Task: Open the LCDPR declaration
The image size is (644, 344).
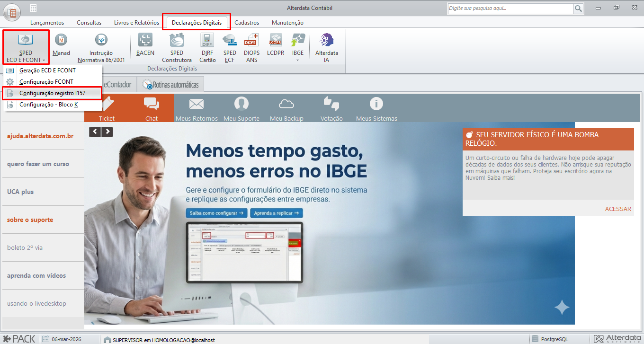Action: click(x=276, y=45)
